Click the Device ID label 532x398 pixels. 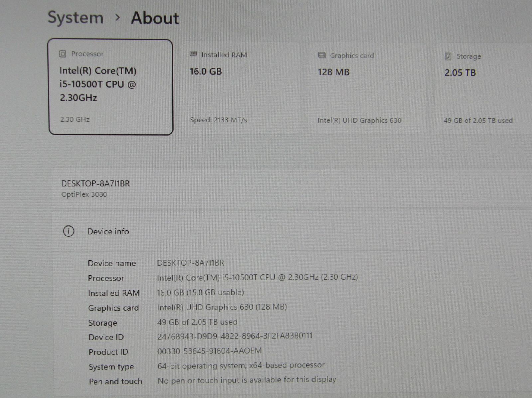click(106, 337)
